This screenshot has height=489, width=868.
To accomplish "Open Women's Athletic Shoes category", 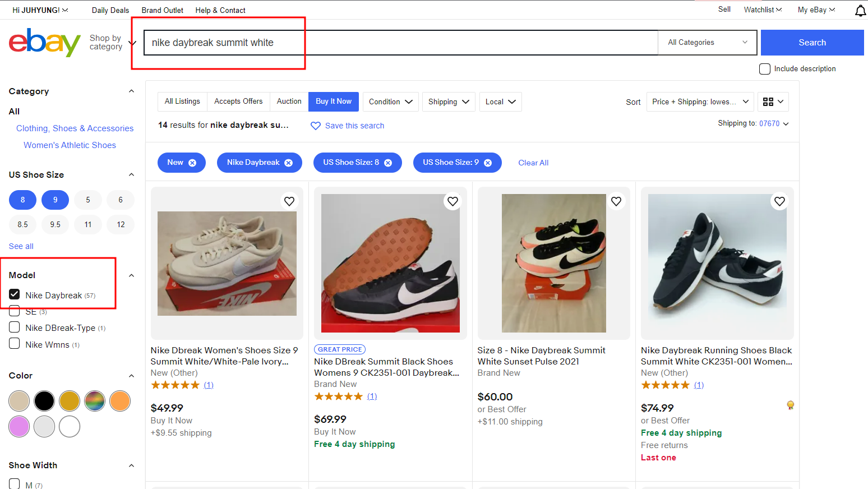I will pyautogui.click(x=70, y=145).
